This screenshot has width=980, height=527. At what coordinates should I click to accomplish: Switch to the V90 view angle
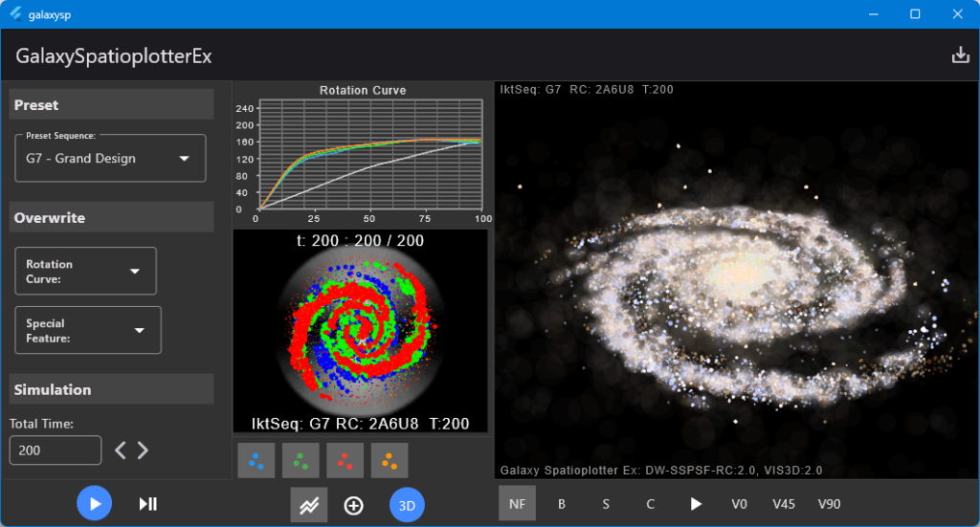pyautogui.click(x=829, y=504)
